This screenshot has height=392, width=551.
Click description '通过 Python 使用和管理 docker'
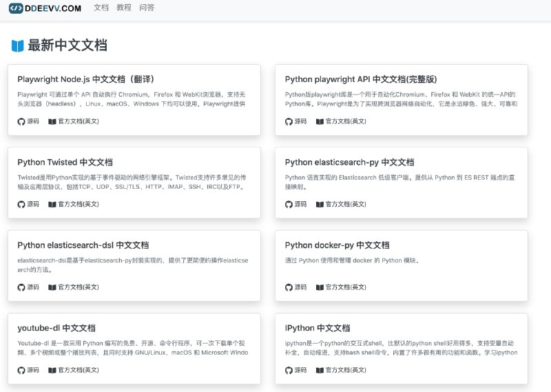tap(353, 260)
